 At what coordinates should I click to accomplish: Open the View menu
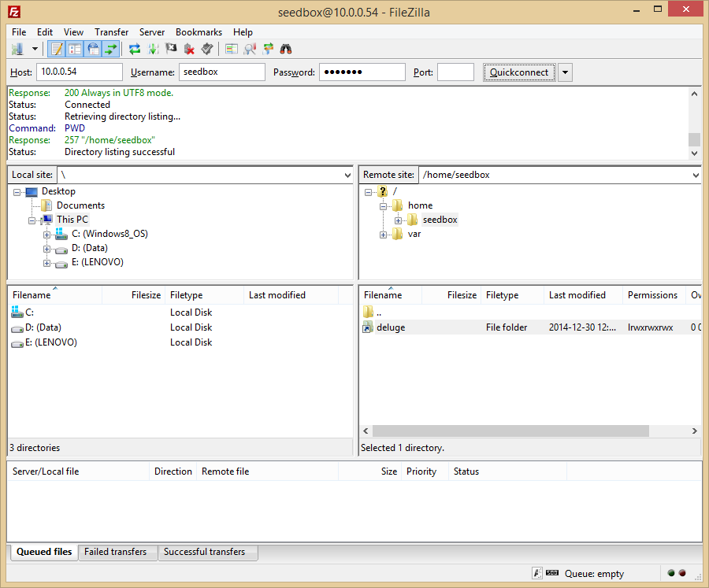73,32
